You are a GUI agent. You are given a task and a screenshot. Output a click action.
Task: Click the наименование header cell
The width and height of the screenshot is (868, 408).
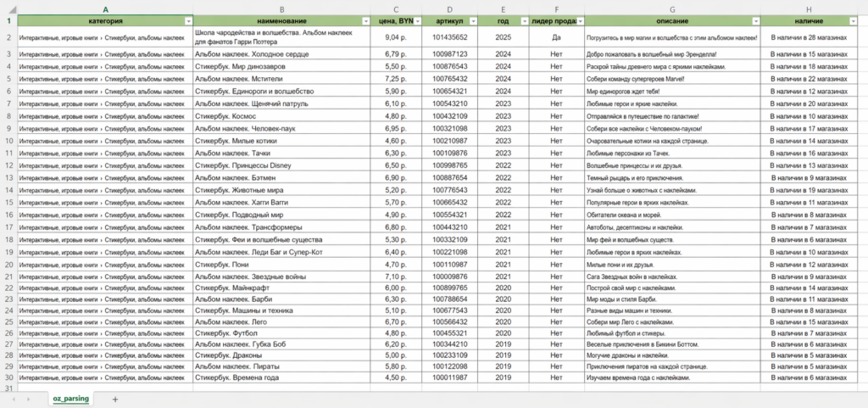281,21
